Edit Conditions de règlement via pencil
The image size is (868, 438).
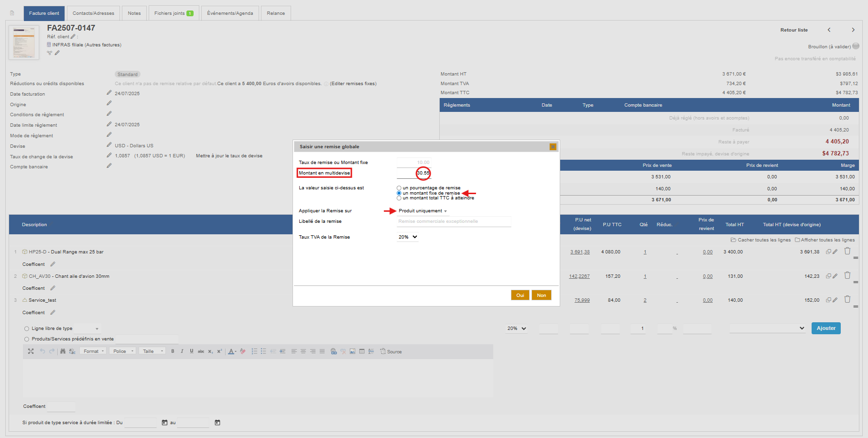point(109,114)
